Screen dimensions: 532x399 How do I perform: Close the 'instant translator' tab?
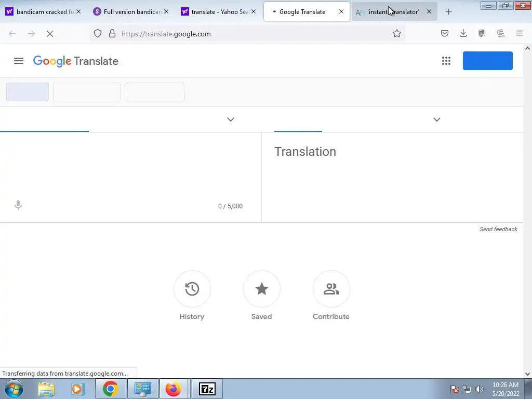coord(429,11)
